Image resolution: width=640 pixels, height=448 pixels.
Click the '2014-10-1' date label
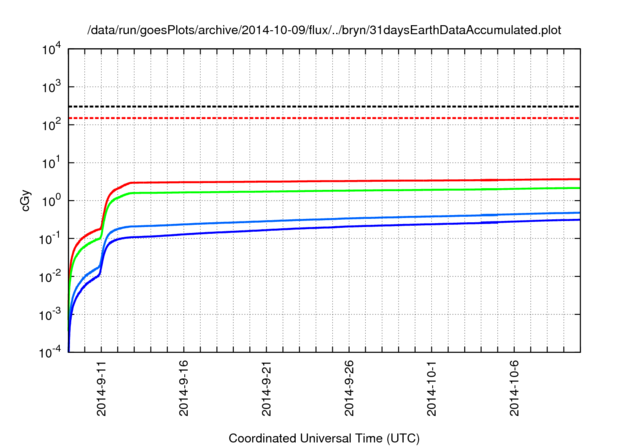[431, 388]
